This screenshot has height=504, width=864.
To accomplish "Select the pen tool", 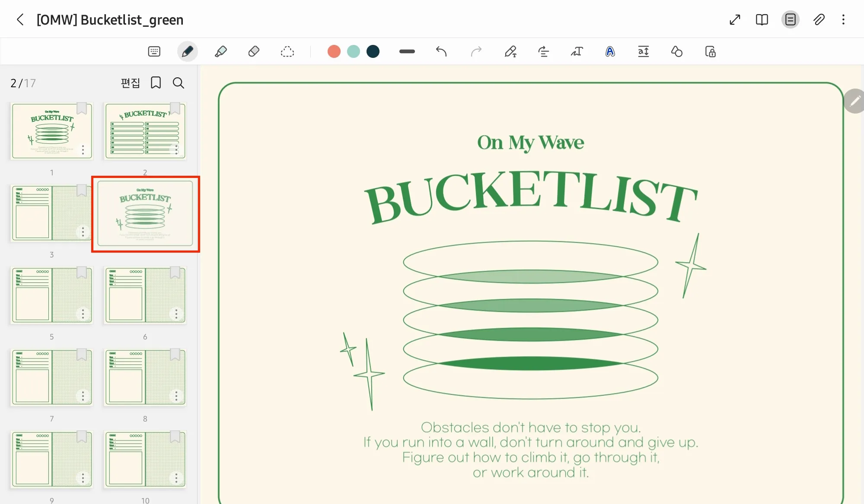I will pyautogui.click(x=187, y=52).
